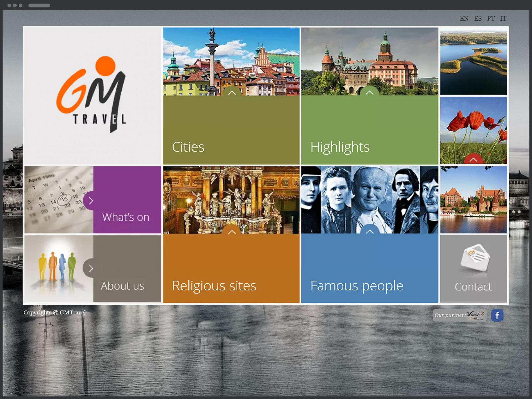Viewport: 532px width, 399px height.
Task: Click the red chevron on poppies photo
Action: point(473,159)
